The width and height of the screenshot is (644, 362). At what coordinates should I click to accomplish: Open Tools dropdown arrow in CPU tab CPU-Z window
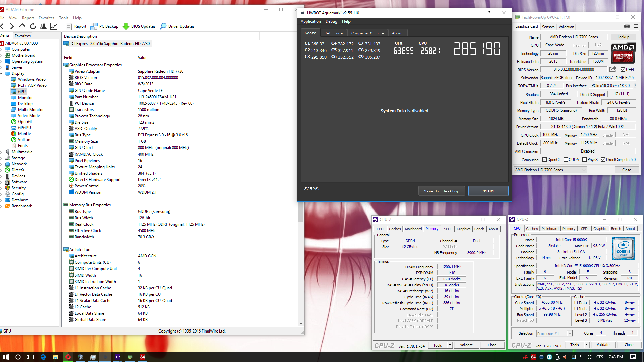pos(587,345)
